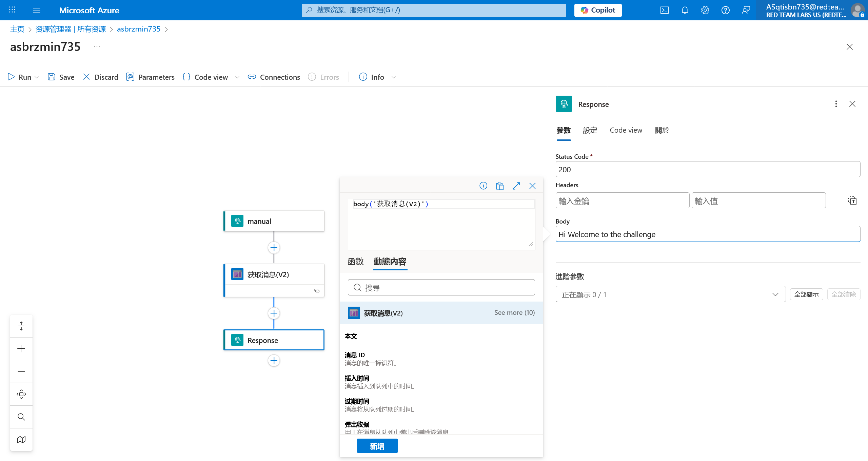Open the advanced parameters combo box
The image size is (868, 461).
[x=670, y=294]
